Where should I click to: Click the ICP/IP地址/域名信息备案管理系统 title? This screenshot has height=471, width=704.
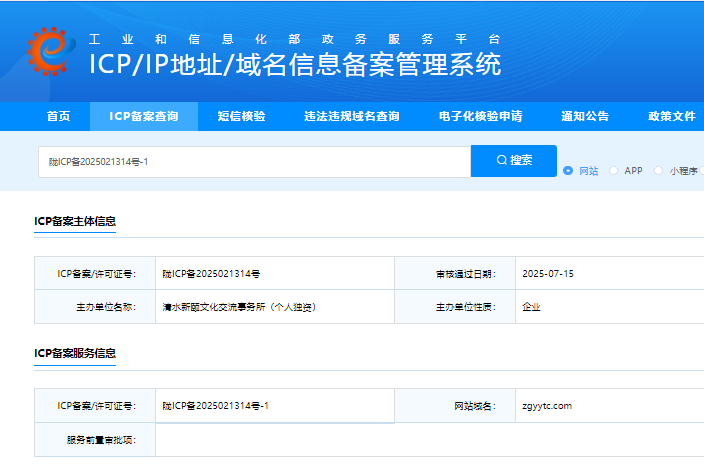[x=295, y=65]
